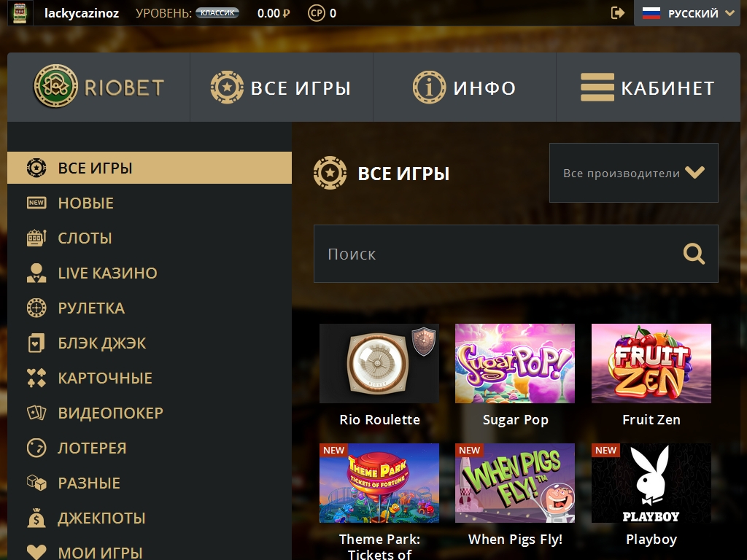
Task: Click the search magnifier icon
Action: pyautogui.click(x=694, y=254)
